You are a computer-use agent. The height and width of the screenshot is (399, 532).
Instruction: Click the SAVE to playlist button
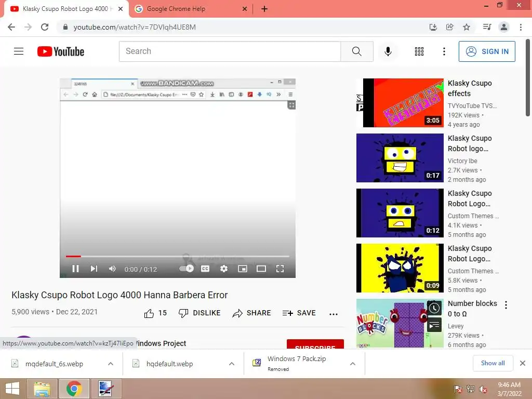[299, 313]
